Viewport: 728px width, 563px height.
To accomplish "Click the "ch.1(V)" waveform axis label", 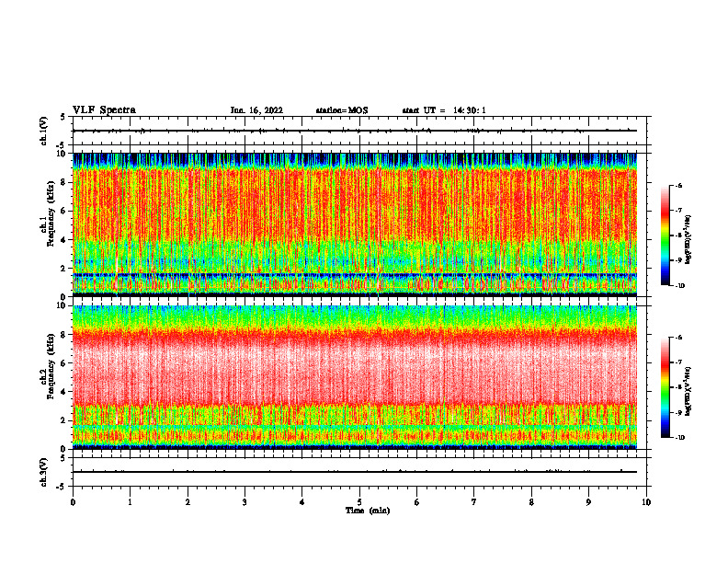I will 44,131.
